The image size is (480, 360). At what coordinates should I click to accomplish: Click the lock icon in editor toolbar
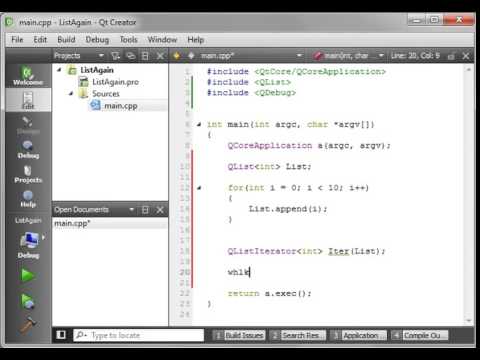coord(451,56)
